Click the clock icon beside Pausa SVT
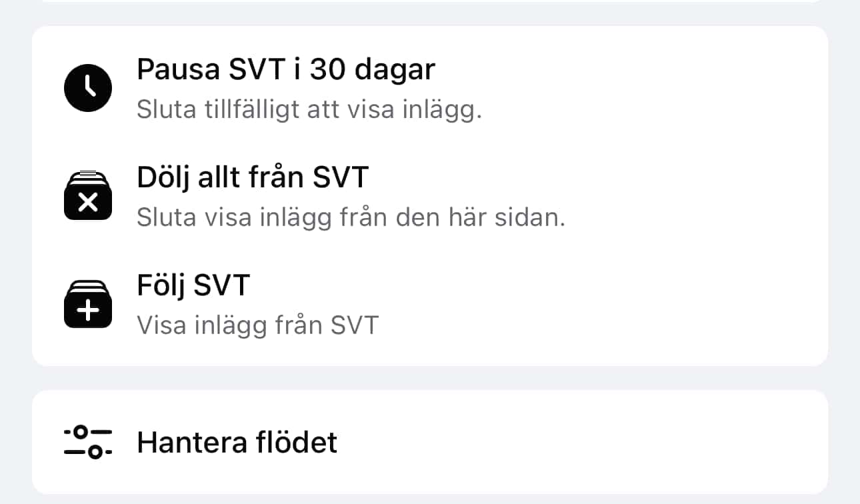This screenshot has height=504, width=860. click(88, 89)
